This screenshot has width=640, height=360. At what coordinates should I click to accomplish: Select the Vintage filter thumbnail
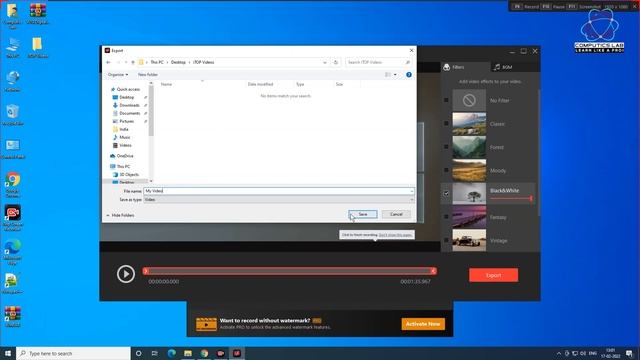pos(469,240)
